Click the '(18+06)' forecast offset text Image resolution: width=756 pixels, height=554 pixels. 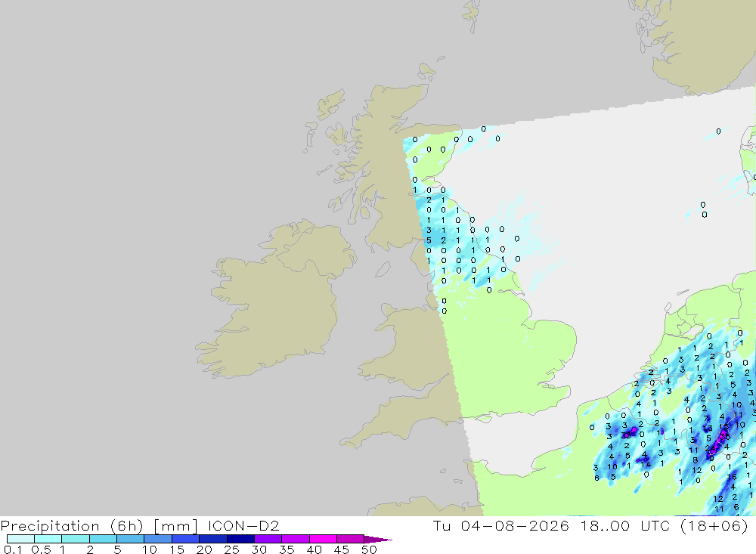point(714,525)
